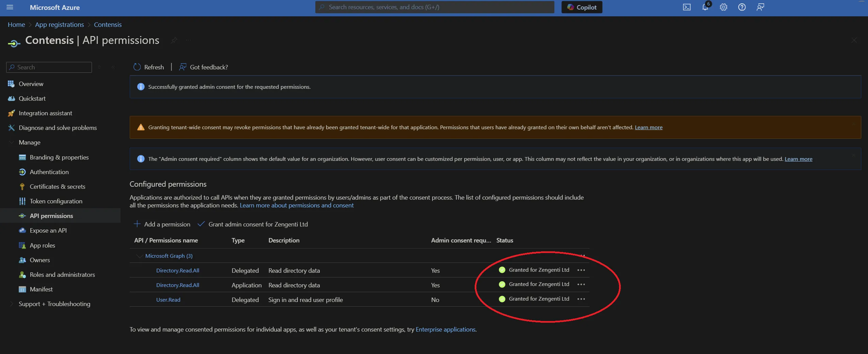Viewport: 868px width, 354px height.
Task: Open ellipsis menu for Delegated Directory.Read.All row
Action: [x=581, y=270]
